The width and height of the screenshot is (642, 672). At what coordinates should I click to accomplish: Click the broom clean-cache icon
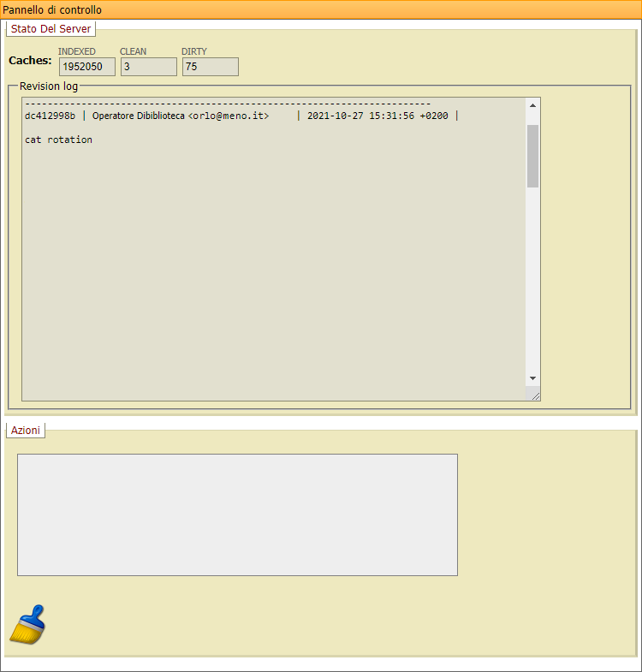(27, 624)
